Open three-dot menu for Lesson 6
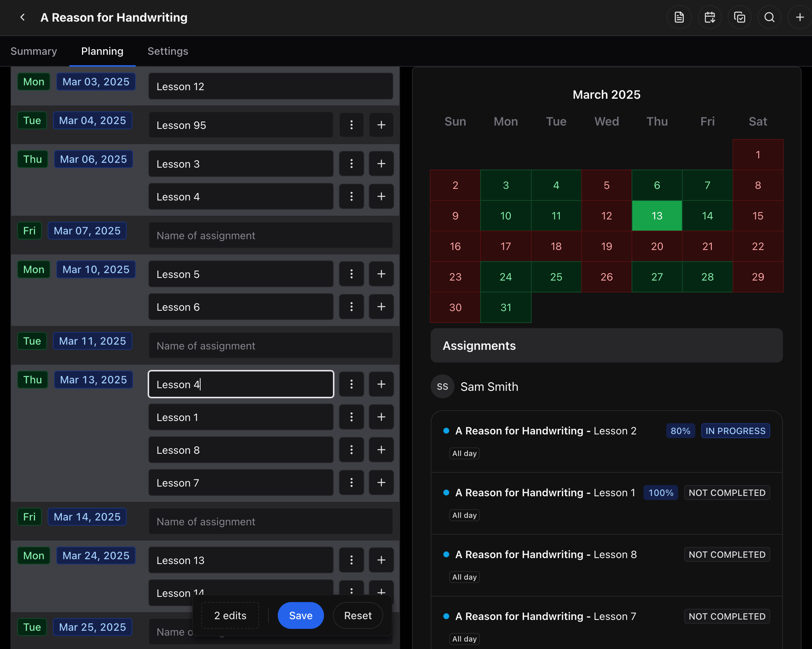 pyautogui.click(x=351, y=307)
